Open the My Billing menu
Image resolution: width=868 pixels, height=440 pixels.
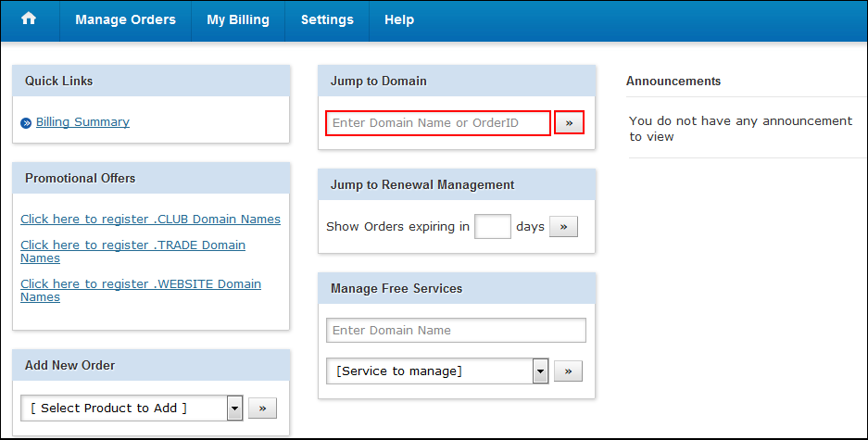pos(238,20)
